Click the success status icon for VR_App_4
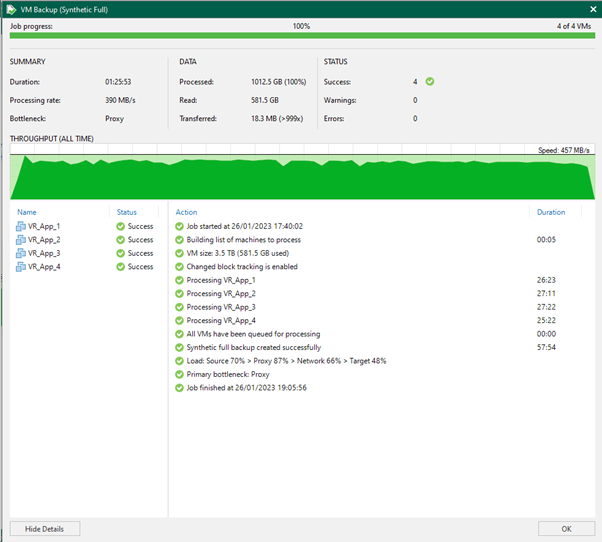This screenshot has height=542, width=602. click(121, 267)
